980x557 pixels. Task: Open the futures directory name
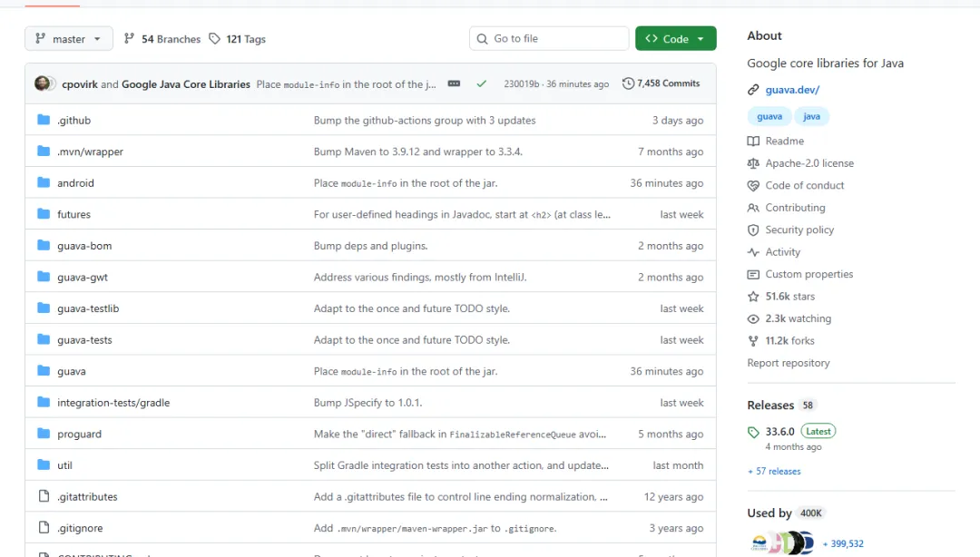click(x=73, y=214)
